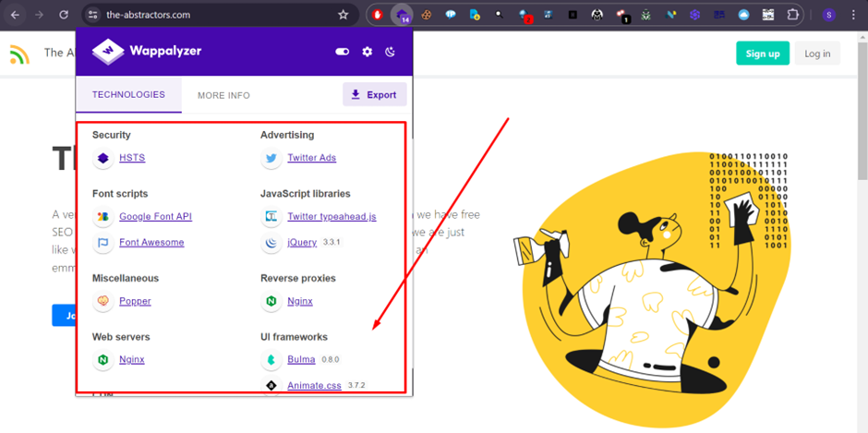Toggle the Wappalyzer enable switch
This screenshot has height=433, width=868.
pyautogui.click(x=342, y=52)
